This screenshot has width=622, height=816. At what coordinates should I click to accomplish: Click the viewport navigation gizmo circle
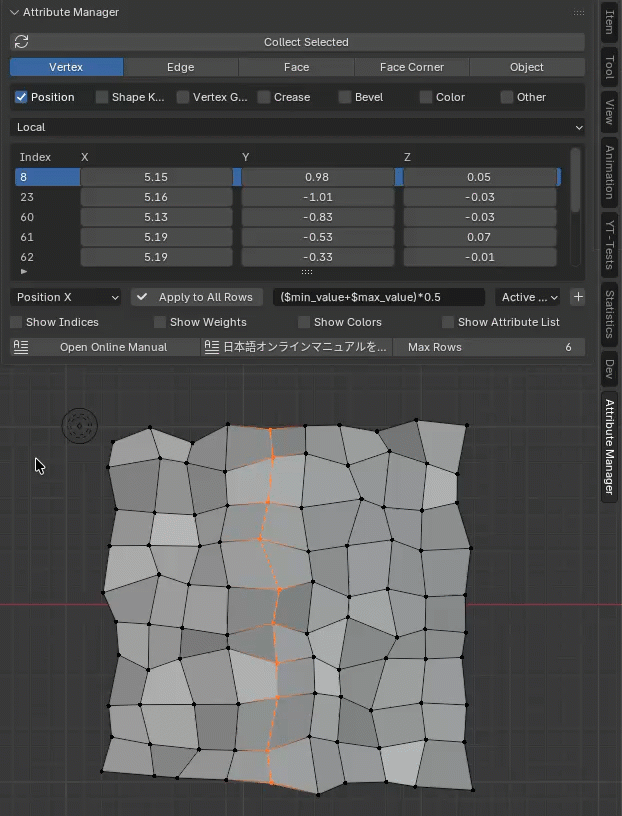coord(79,426)
